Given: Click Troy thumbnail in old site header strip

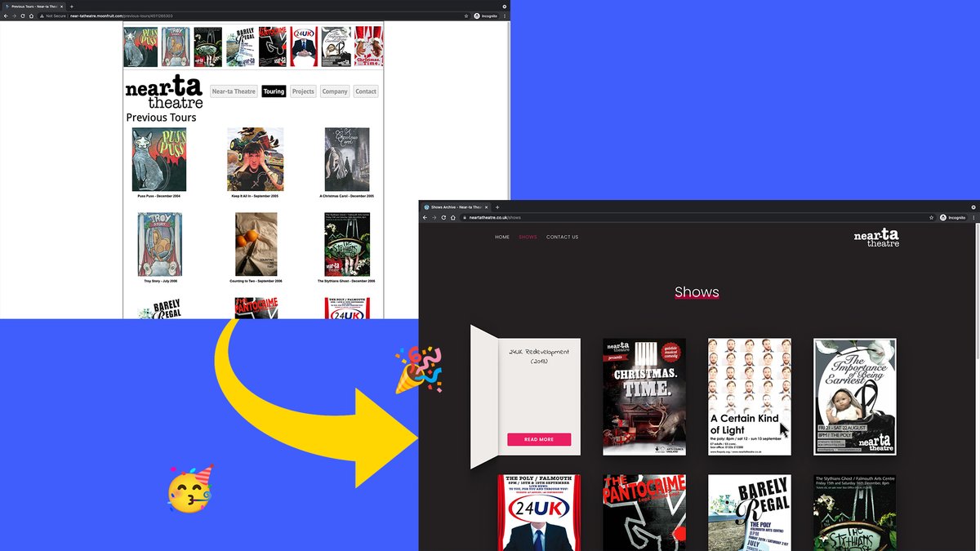Looking at the screenshot, I should [x=176, y=47].
